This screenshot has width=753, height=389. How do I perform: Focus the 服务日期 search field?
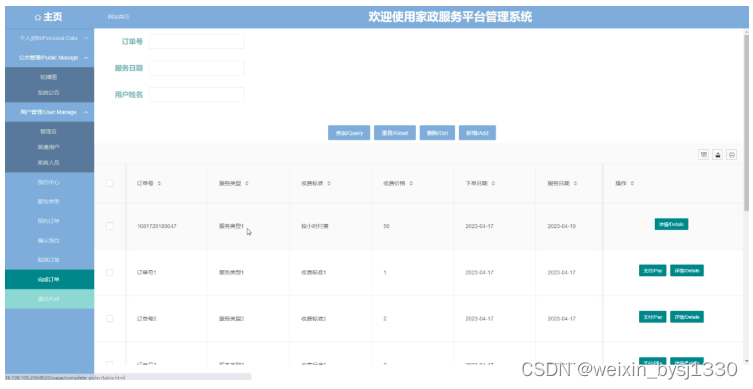(x=196, y=68)
